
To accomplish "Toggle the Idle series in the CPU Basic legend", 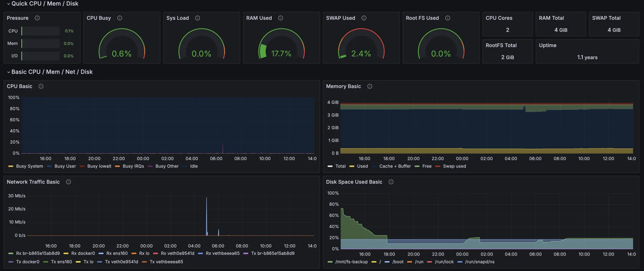I will pos(194,166).
